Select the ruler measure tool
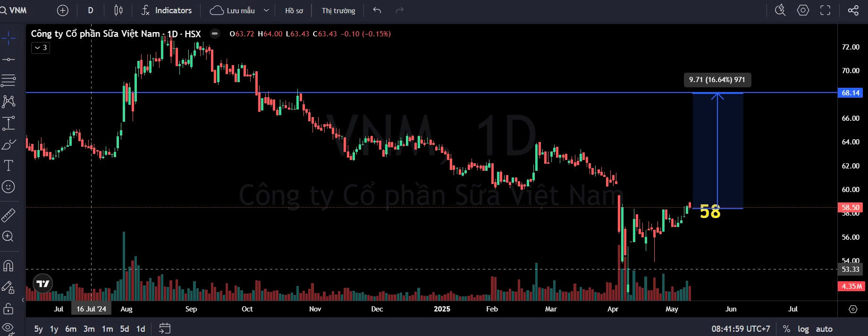The height and width of the screenshot is (336, 868). (x=8, y=215)
